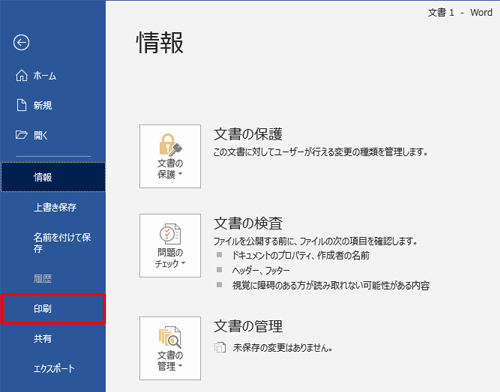Open 印刷 in the sidebar
The width and height of the screenshot is (500, 392).
[53, 309]
